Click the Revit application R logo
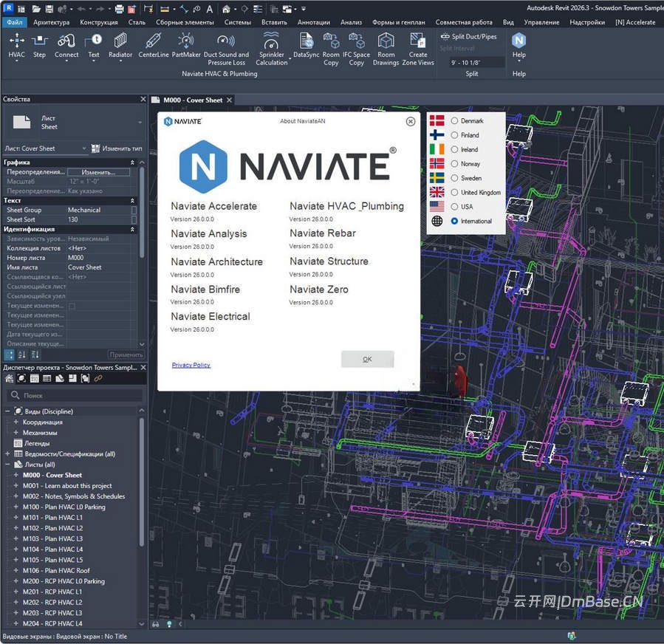 [x=8, y=8]
